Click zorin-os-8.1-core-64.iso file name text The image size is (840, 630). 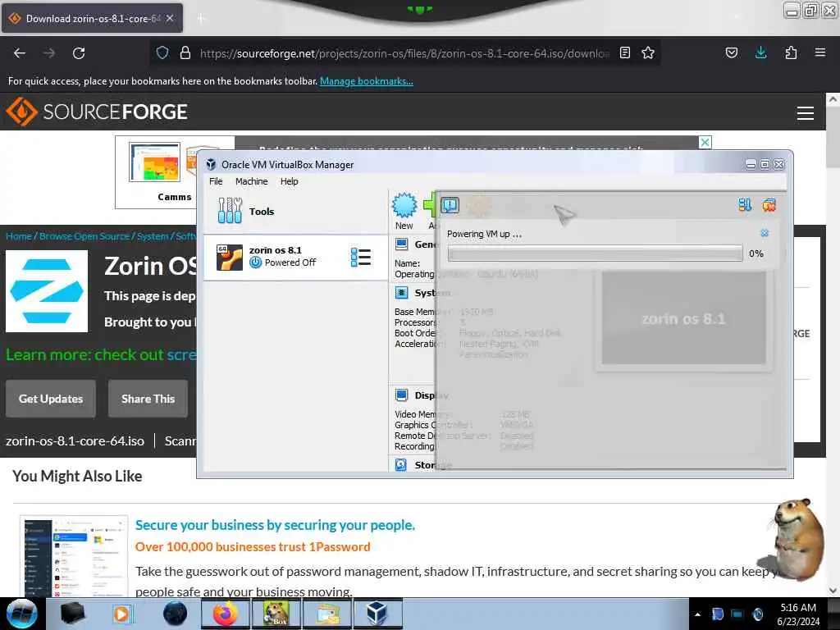pos(75,441)
